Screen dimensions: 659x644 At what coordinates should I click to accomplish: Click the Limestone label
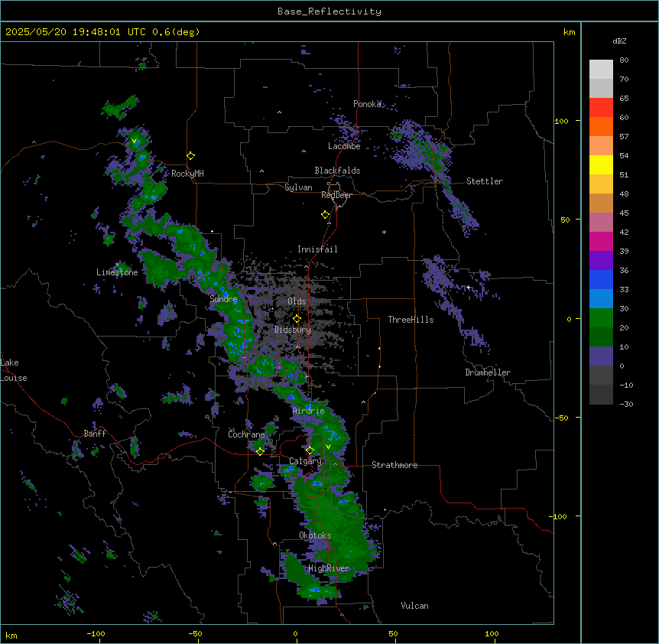tap(117, 272)
